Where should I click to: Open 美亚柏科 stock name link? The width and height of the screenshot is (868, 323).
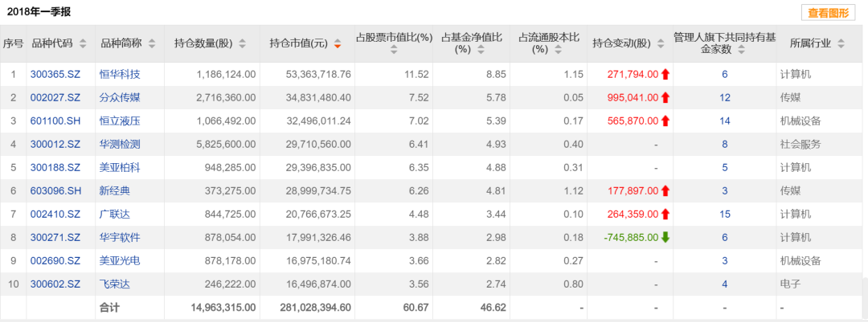120,168
